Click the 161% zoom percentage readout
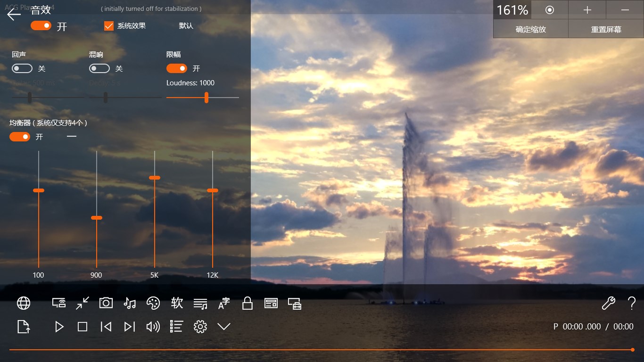 [512, 10]
